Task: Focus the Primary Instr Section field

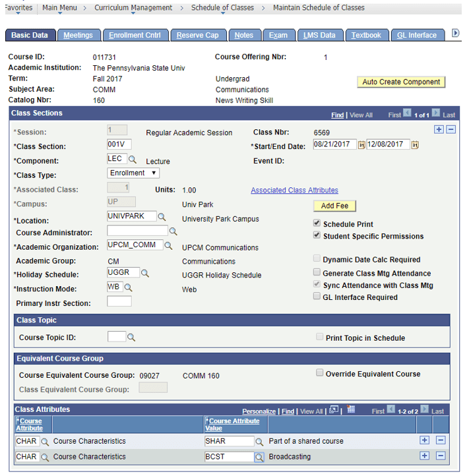Action: coord(119,301)
